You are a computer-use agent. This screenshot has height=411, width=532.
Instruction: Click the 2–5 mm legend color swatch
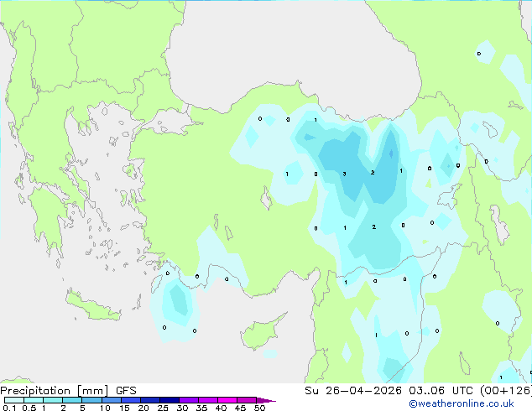(72, 400)
